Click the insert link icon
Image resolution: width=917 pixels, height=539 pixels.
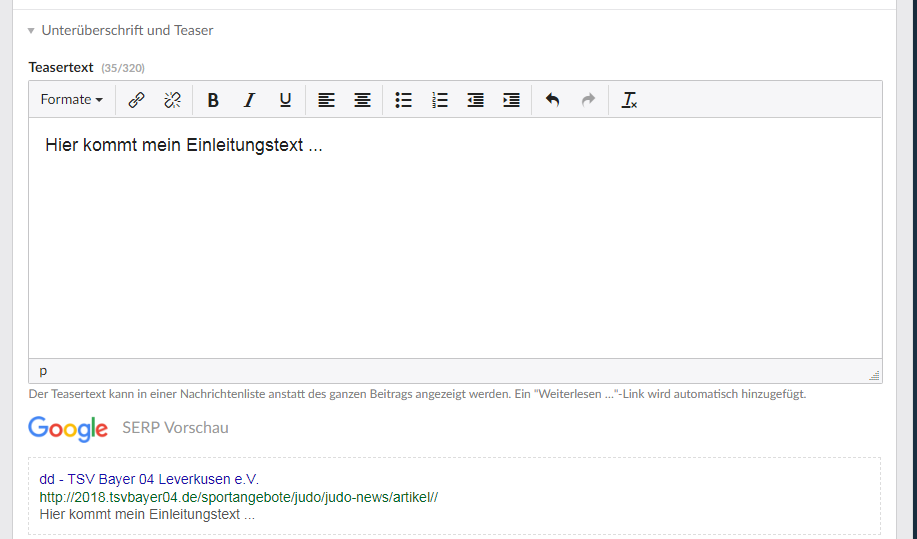[137, 100]
